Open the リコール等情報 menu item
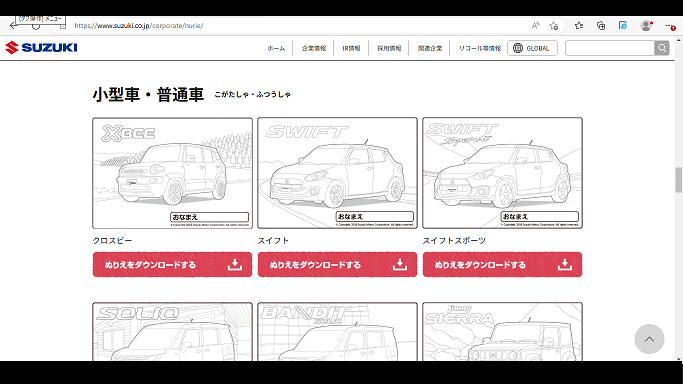The image size is (683, 384). pos(480,48)
